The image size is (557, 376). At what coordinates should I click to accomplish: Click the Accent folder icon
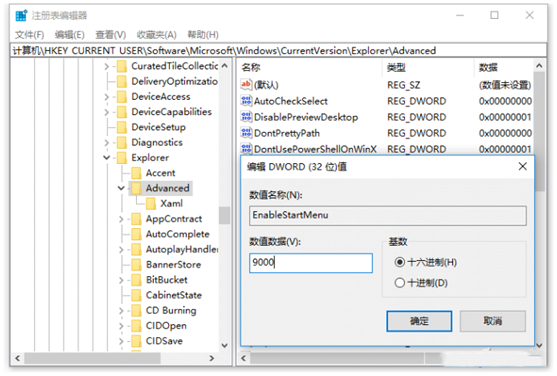coord(136,173)
